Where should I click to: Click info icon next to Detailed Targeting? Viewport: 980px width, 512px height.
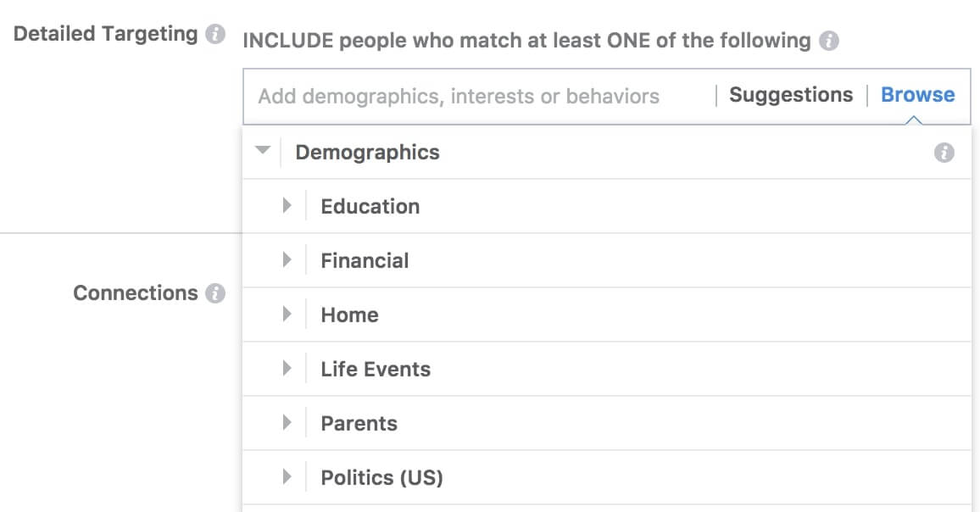tap(215, 34)
